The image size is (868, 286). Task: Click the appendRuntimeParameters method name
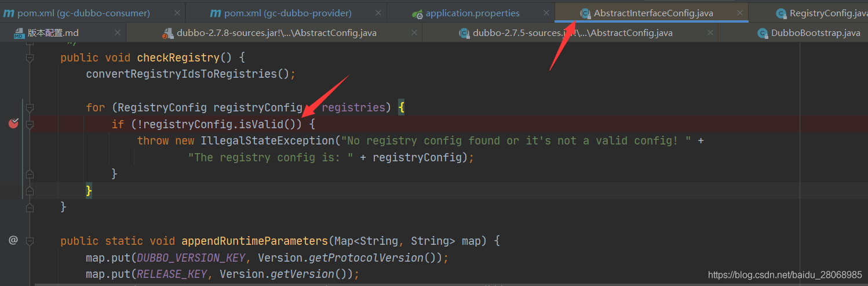255,240
